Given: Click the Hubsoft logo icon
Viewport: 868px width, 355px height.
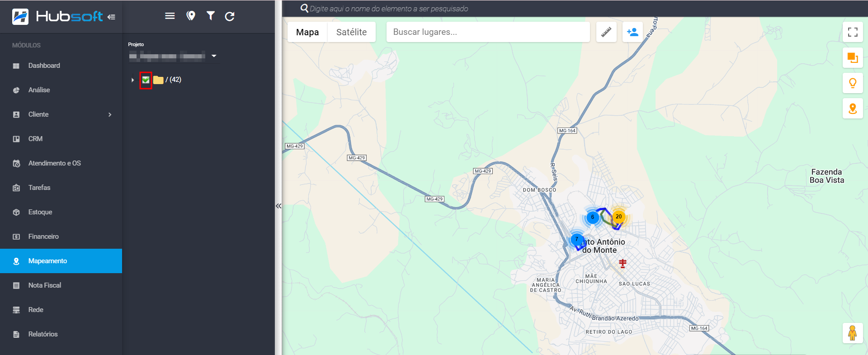Looking at the screenshot, I should pyautogui.click(x=20, y=17).
